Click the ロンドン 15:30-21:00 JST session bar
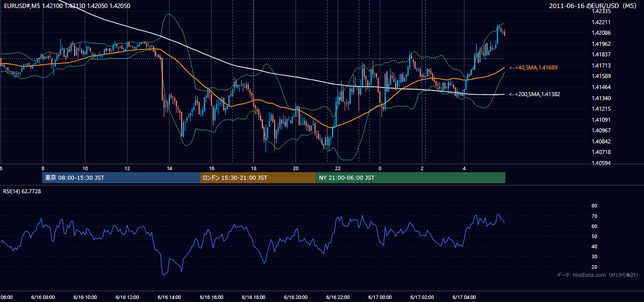 pos(258,178)
